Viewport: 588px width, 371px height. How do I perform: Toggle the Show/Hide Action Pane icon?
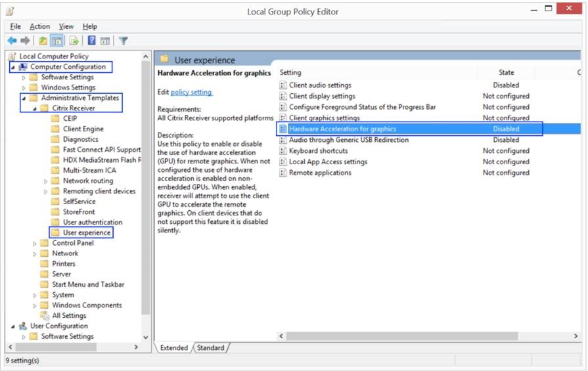pyautogui.click(x=105, y=41)
